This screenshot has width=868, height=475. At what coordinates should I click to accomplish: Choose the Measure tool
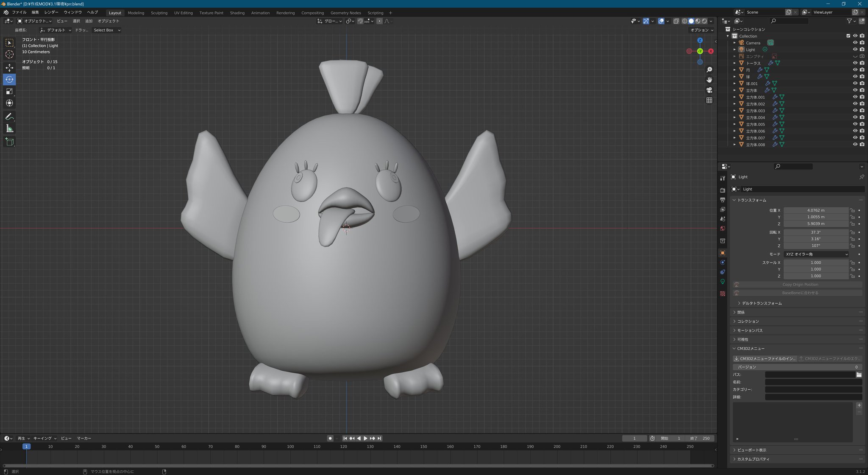(x=9, y=129)
